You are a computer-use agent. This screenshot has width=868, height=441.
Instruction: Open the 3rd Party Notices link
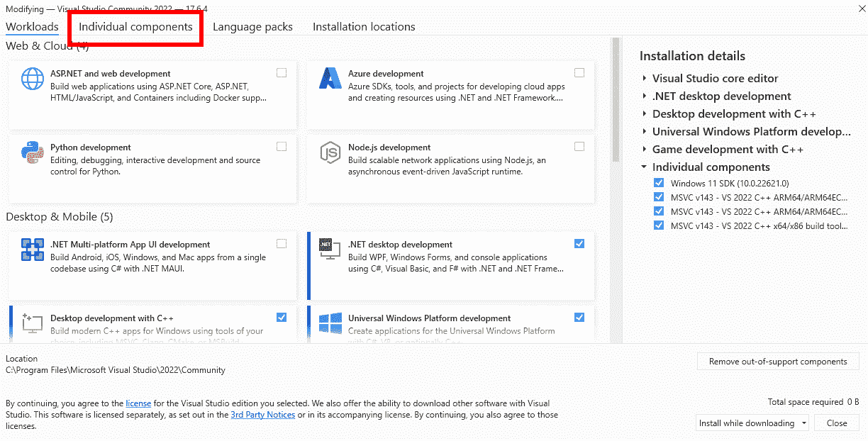(x=262, y=415)
